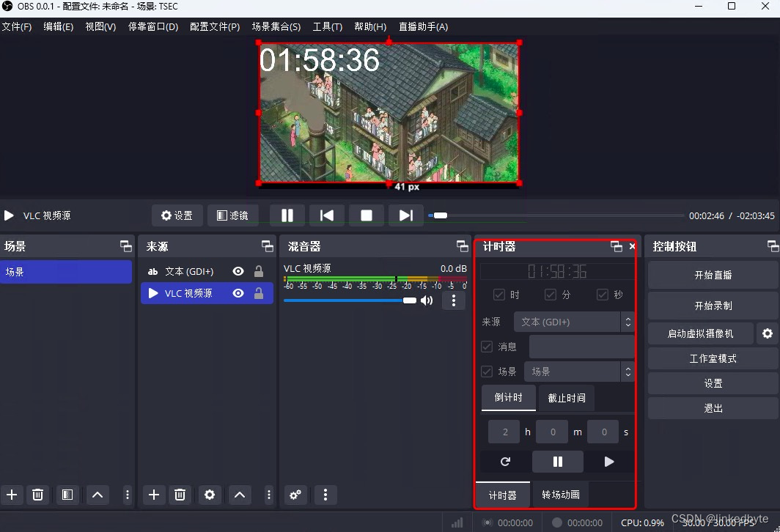The height and width of the screenshot is (532, 780).
Task: Toggle the 分 minutes checkbox
Action: (550, 295)
